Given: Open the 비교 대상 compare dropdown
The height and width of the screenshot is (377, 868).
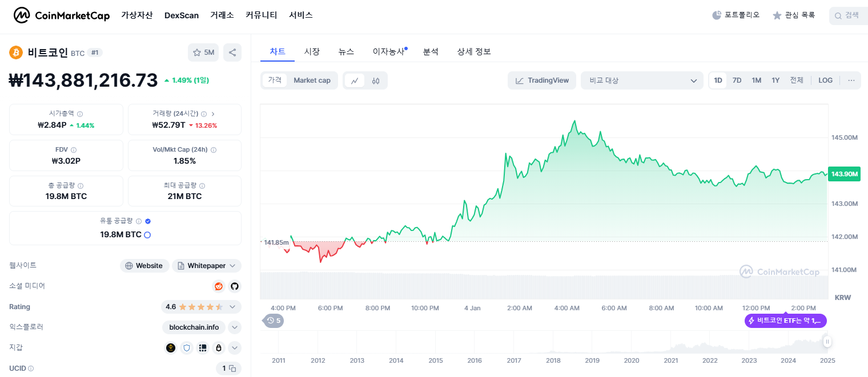Looking at the screenshot, I should pyautogui.click(x=642, y=80).
